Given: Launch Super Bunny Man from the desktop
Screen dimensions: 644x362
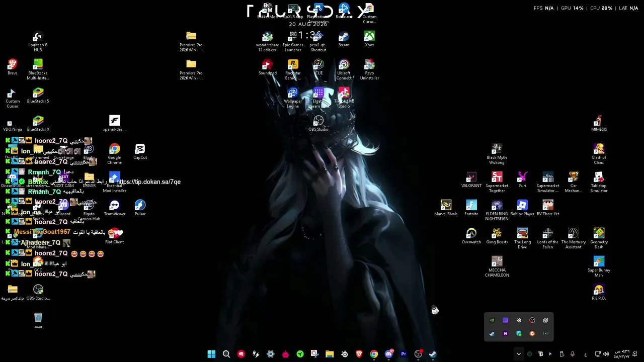Looking at the screenshot, I should 599,266.
